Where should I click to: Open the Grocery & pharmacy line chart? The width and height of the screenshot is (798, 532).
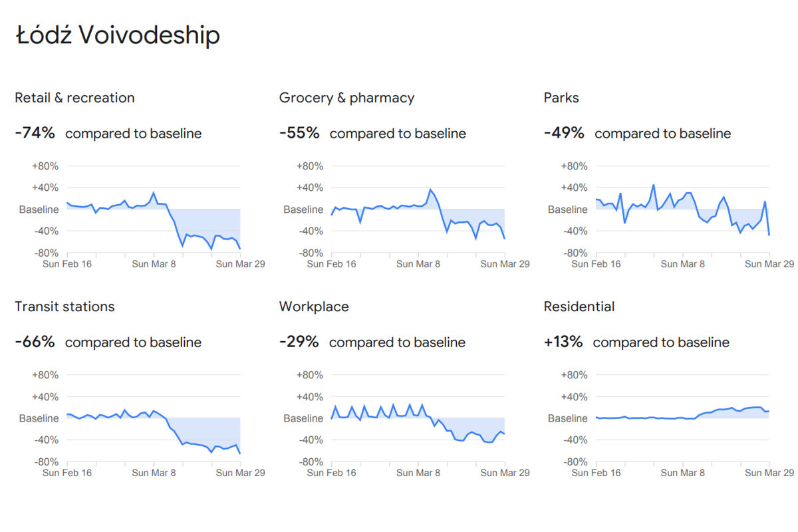418,209
